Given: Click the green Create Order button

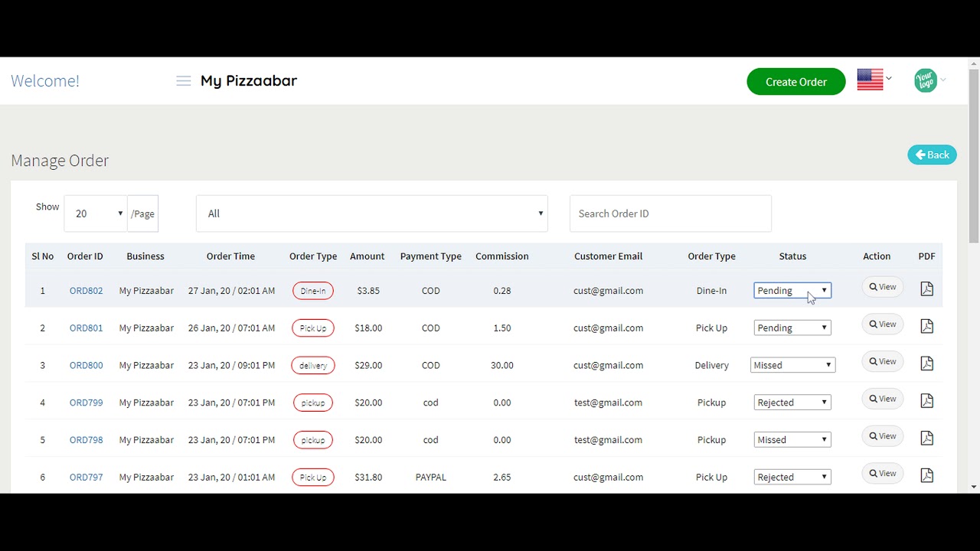Looking at the screenshot, I should tap(796, 82).
